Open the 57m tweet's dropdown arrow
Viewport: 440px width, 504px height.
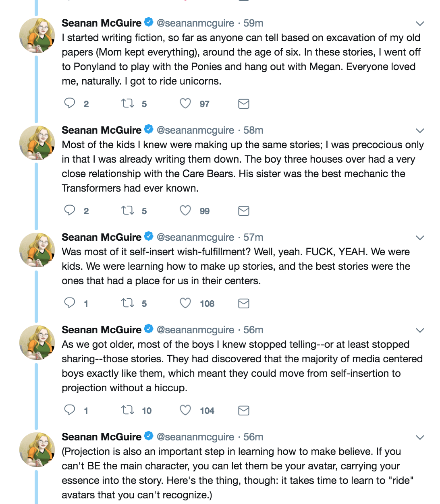[420, 238]
